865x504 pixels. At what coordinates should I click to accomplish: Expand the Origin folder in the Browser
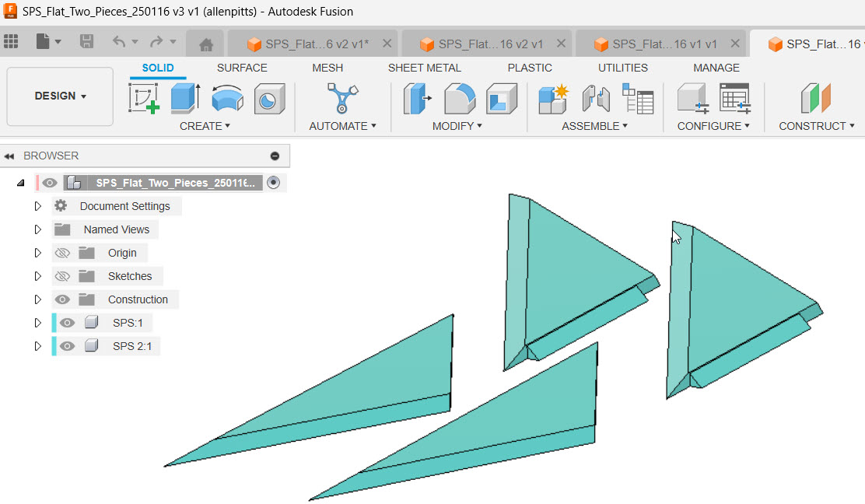[37, 252]
